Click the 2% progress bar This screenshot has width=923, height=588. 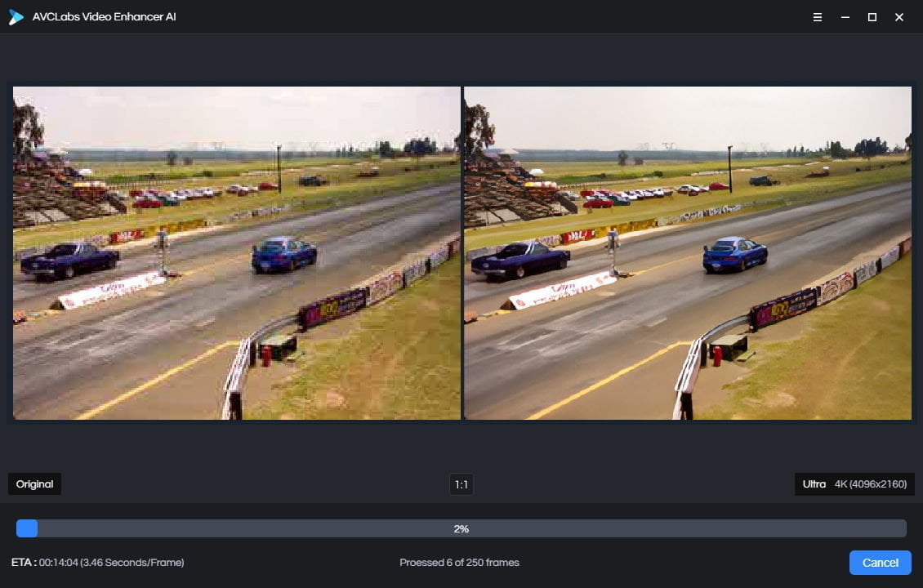pyautogui.click(x=461, y=528)
